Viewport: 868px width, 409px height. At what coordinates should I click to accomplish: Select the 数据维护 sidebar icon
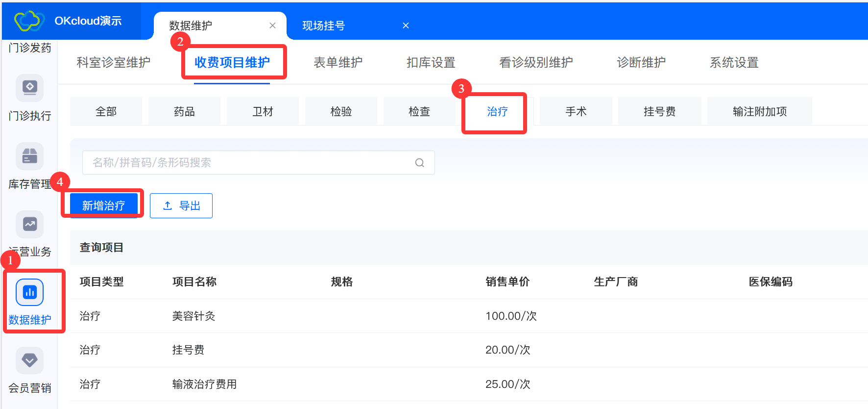[30, 293]
